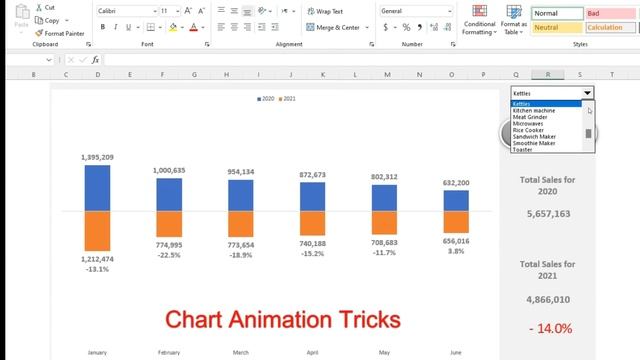Open Clipboard dialog launcher

click(89, 44)
